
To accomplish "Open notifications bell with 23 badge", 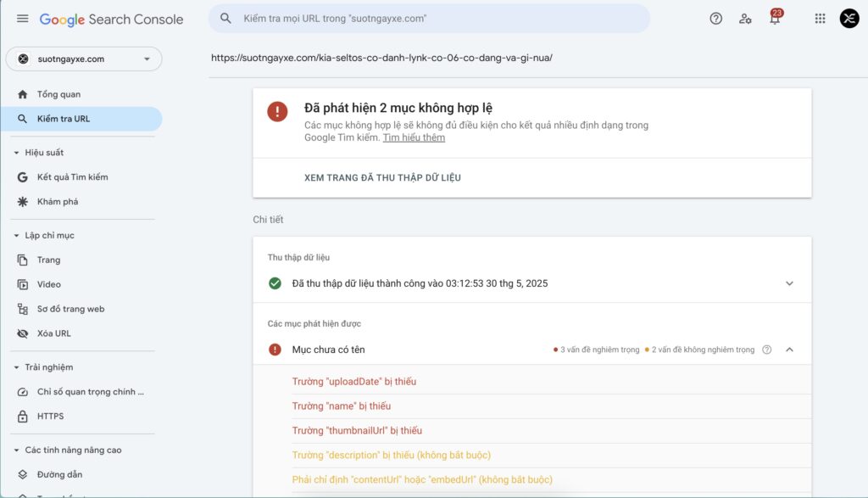I will 775,18.
